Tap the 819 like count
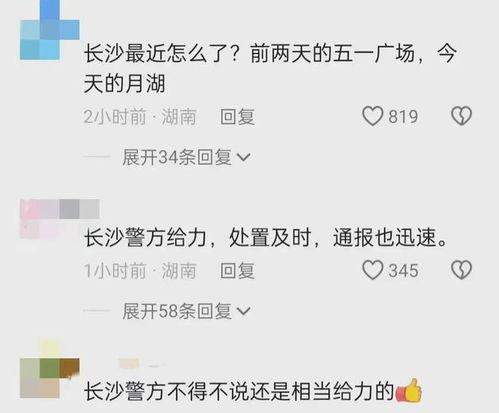499x413 pixels. point(403,117)
